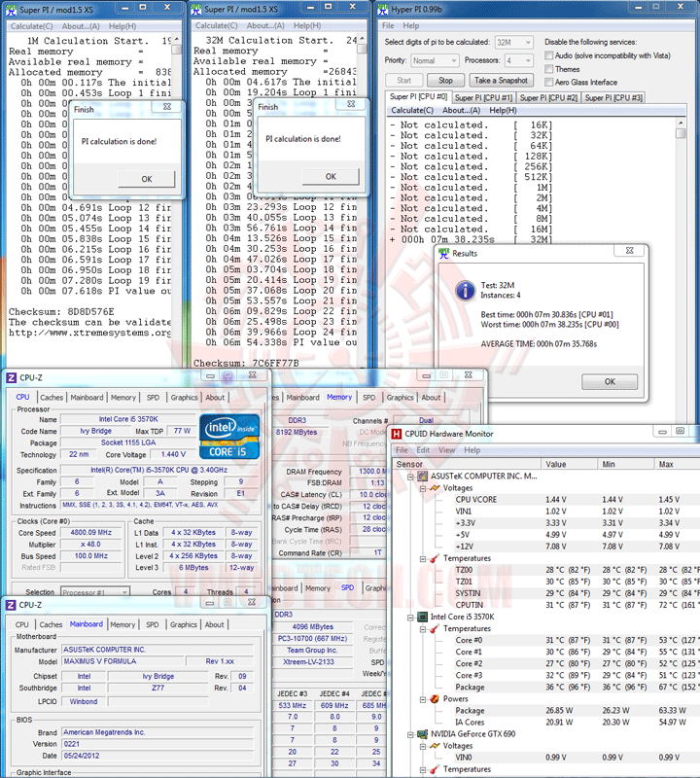
Task: Close the 1M Finish dialog with X
Action: click(167, 107)
